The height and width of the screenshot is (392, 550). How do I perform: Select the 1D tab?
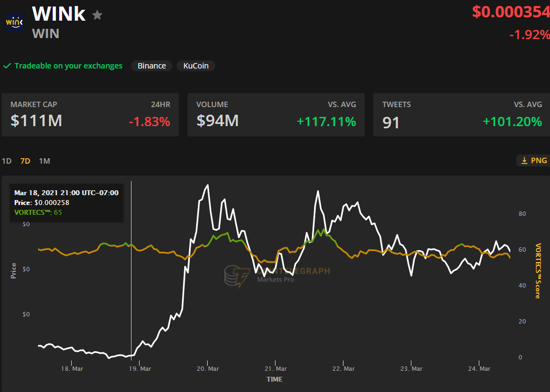(x=7, y=161)
